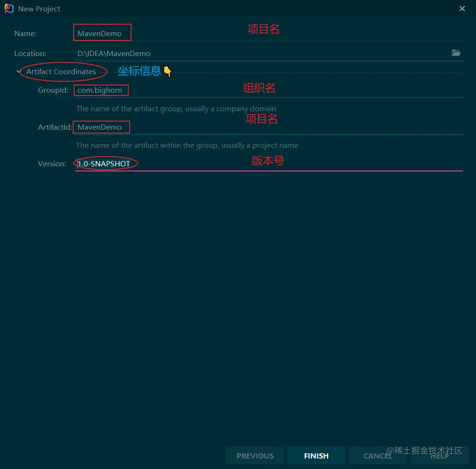This screenshot has width=476, height=469.
Task: Click the "Version:" label
Action: (52, 163)
